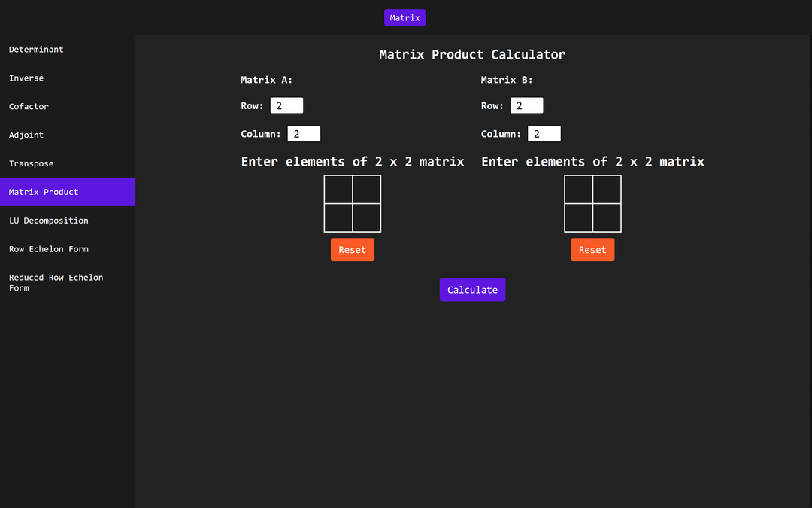Image resolution: width=812 pixels, height=508 pixels.
Task: Open the Adjoint sidebar item
Action: click(x=26, y=135)
